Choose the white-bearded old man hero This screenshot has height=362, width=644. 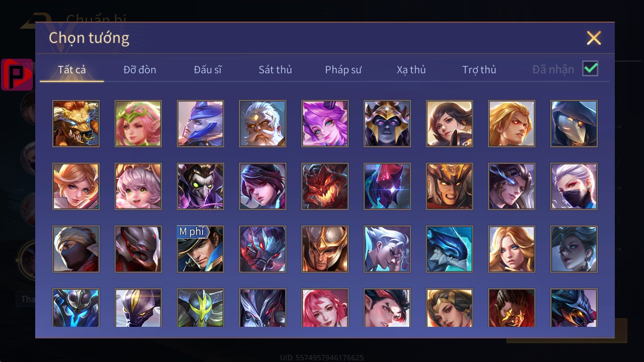tap(263, 124)
